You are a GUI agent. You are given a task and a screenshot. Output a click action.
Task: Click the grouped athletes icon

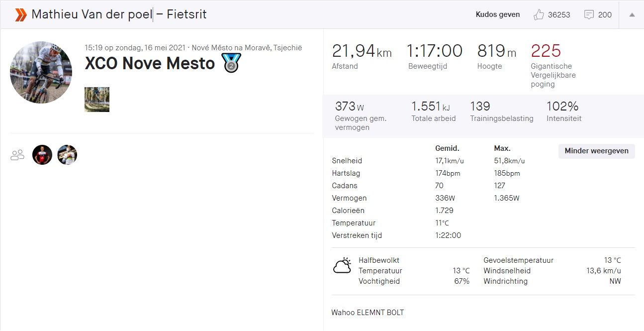pos(17,155)
